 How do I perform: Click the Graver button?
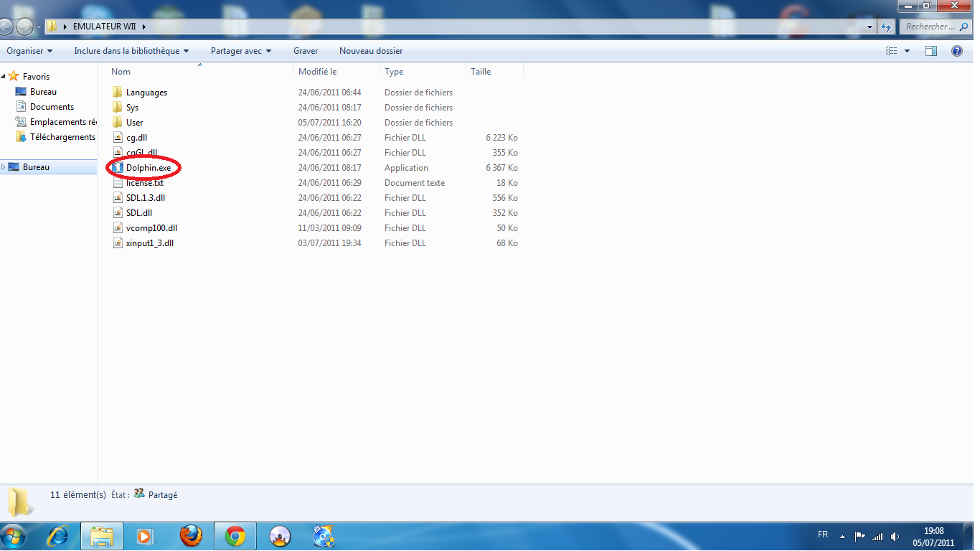click(306, 51)
